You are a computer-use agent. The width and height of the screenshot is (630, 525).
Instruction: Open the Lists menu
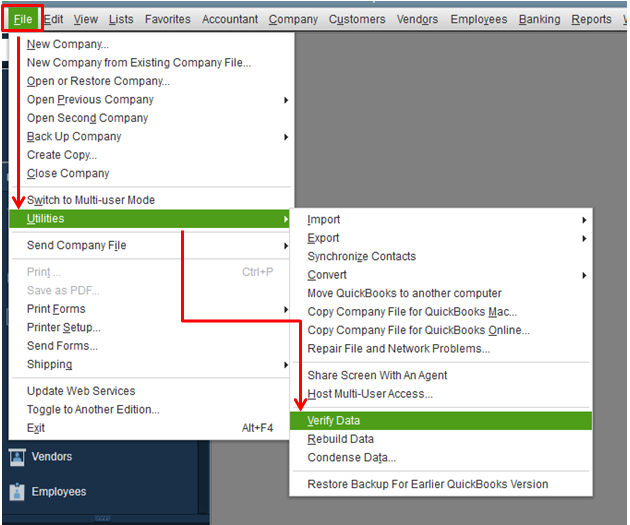(x=121, y=19)
